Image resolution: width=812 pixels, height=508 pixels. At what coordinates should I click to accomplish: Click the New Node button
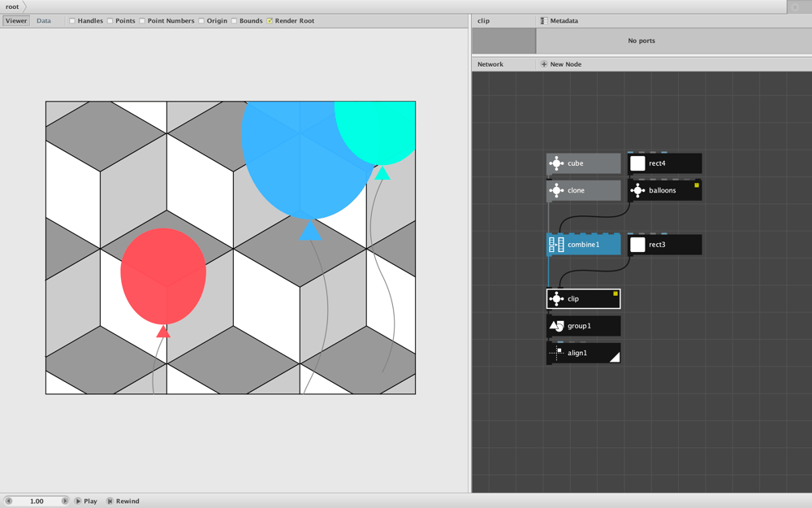click(x=561, y=64)
